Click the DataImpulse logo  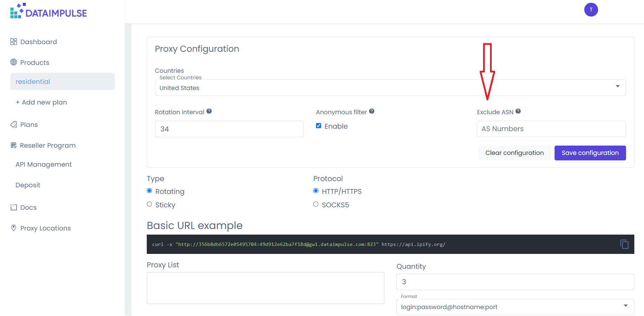[x=48, y=11]
